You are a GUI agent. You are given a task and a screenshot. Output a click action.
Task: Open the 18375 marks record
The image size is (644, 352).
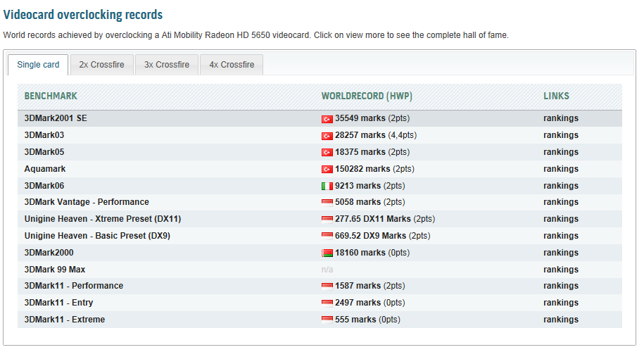point(360,152)
